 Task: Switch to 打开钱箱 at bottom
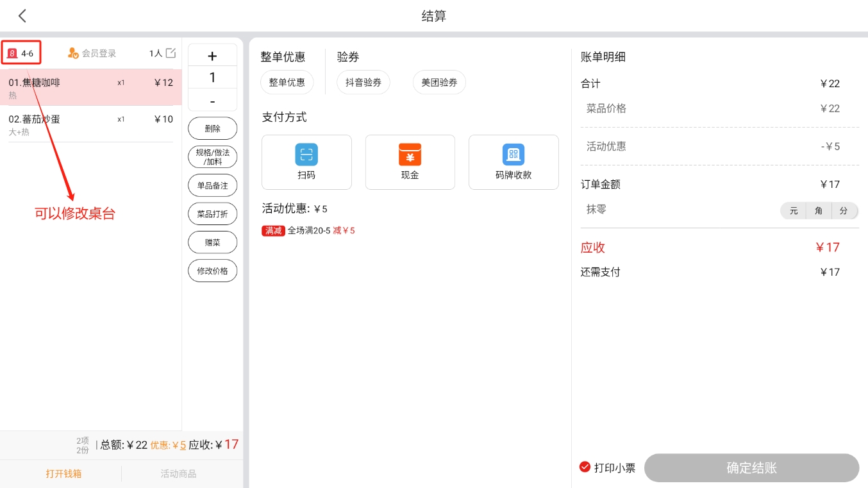63,474
